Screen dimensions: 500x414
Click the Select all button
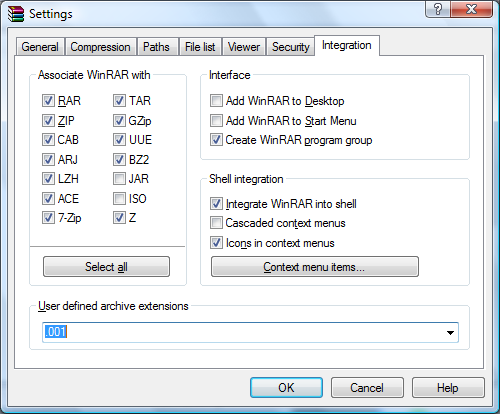(x=106, y=267)
